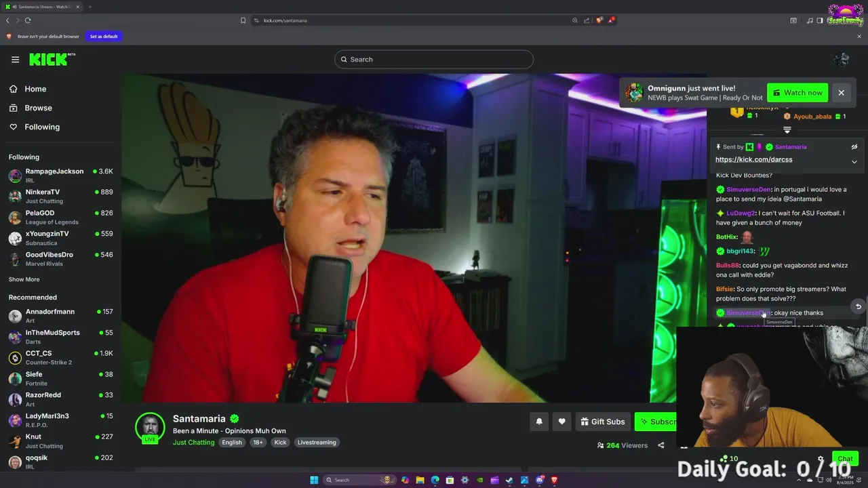Open LadyMarl3n3 recommended channel
Image resolution: width=868 pixels, height=488 pixels.
pyautogui.click(x=60, y=420)
